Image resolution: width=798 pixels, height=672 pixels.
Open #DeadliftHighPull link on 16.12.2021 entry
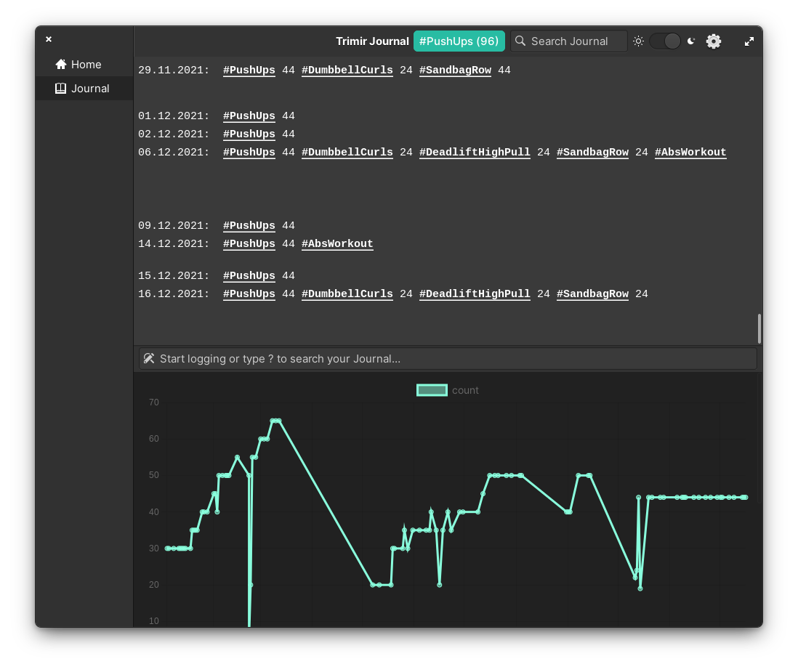coord(475,294)
